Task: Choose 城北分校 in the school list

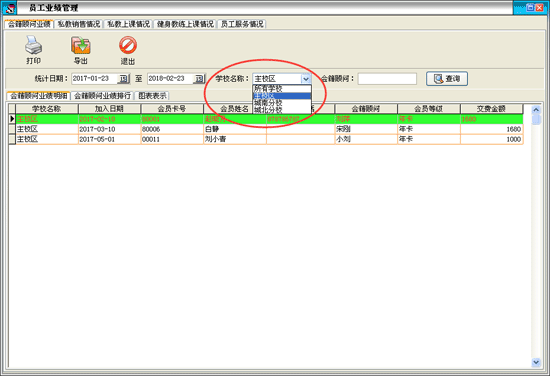Action: [x=282, y=110]
